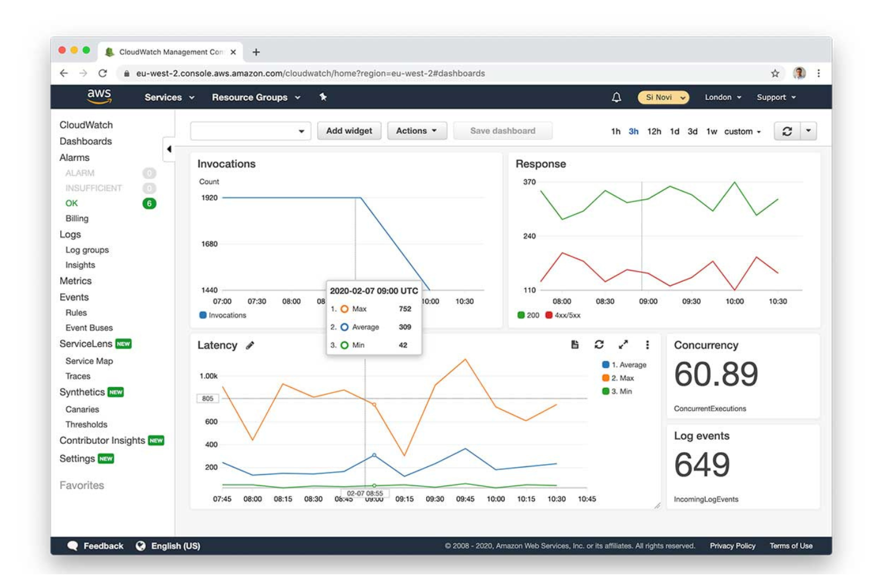Click the Add widget button
The image size is (882, 588).
pyautogui.click(x=349, y=130)
